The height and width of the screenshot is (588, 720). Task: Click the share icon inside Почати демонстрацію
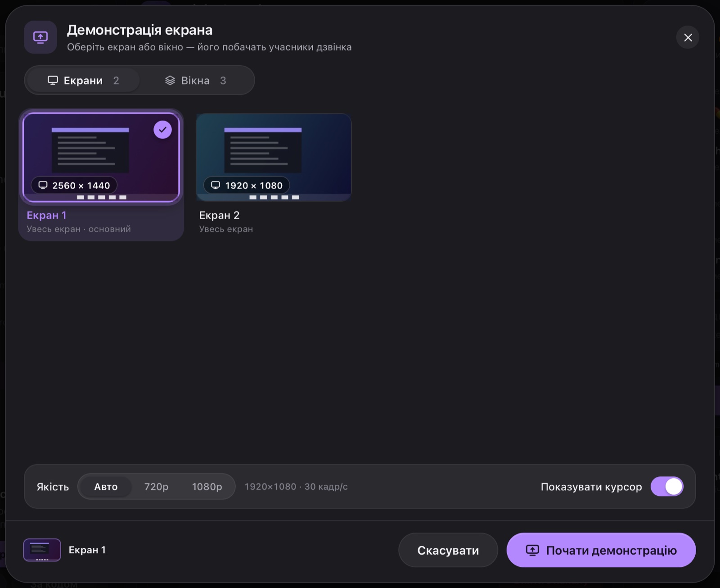tap(532, 550)
